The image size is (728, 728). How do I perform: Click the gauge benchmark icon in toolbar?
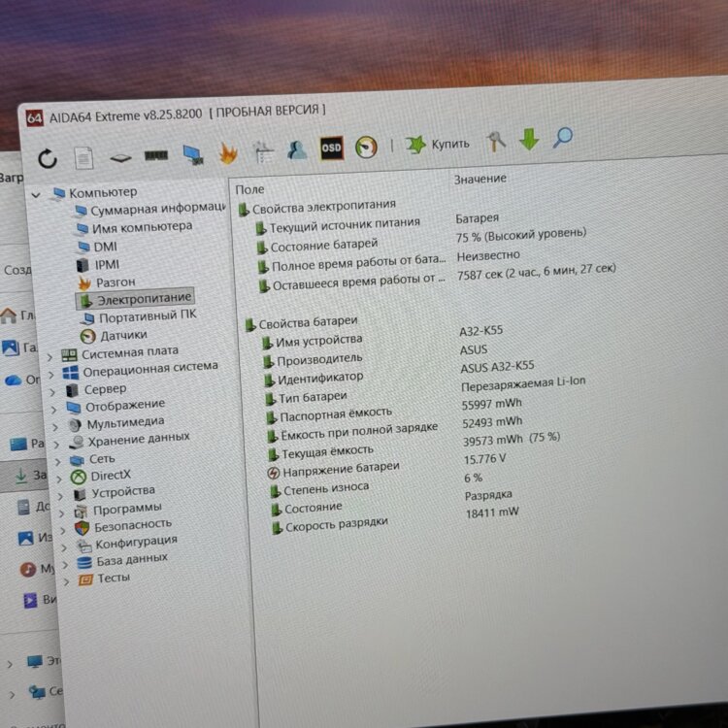[365, 147]
